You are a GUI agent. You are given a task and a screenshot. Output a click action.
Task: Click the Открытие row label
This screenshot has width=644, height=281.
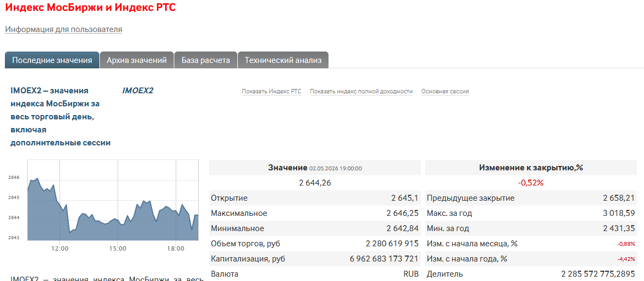pos(229,199)
